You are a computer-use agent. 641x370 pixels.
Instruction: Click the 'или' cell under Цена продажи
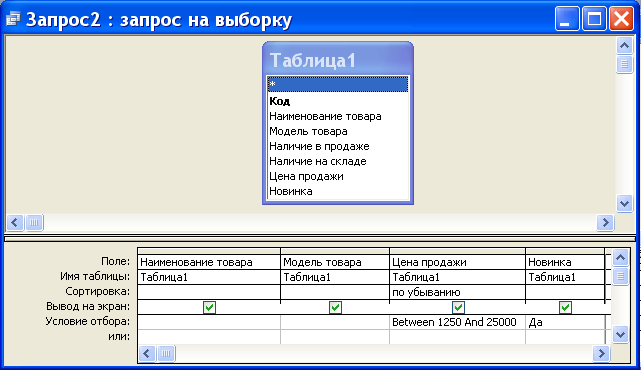coord(457,337)
